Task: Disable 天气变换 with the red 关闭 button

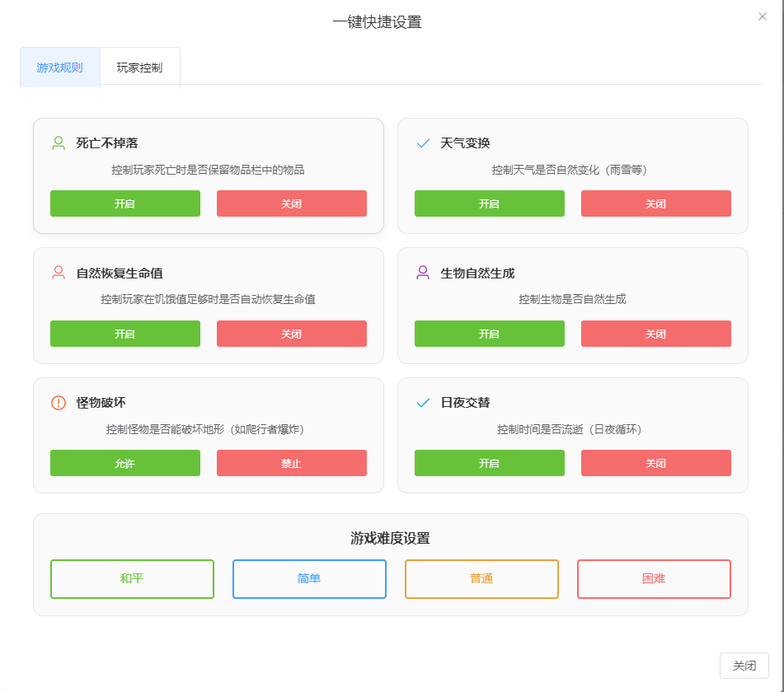Action: click(x=655, y=203)
